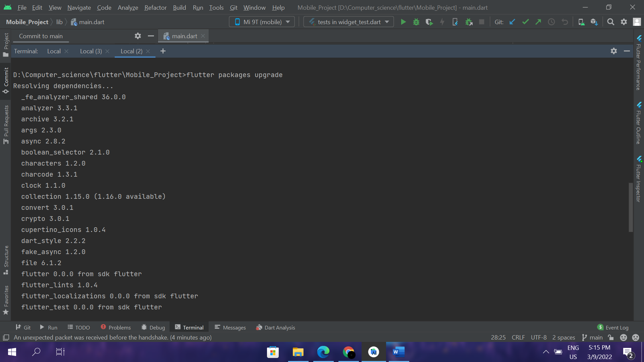The width and height of the screenshot is (644, 362).
Task: Open run configuration tests in widget_test.dart dropdown
Action: click(348, 22)
